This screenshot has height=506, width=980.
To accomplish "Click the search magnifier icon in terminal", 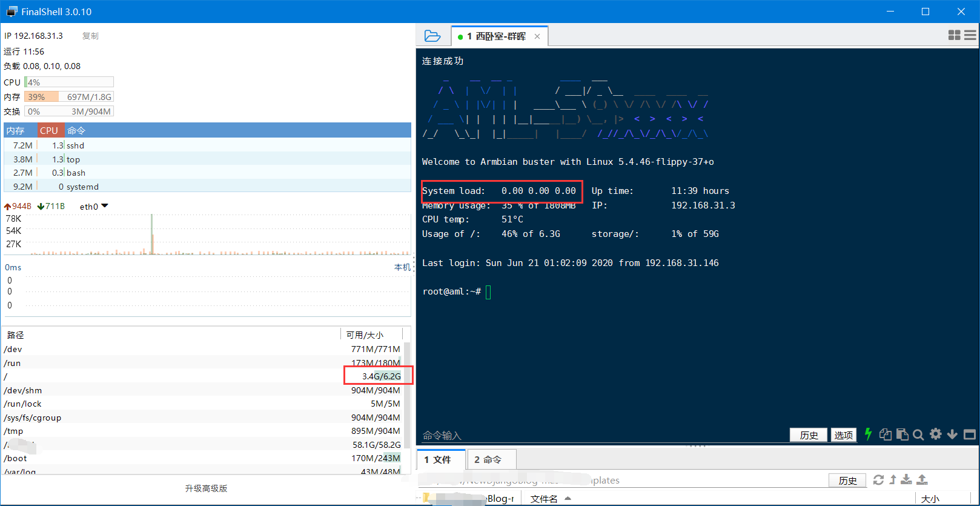I will point(918,434).
